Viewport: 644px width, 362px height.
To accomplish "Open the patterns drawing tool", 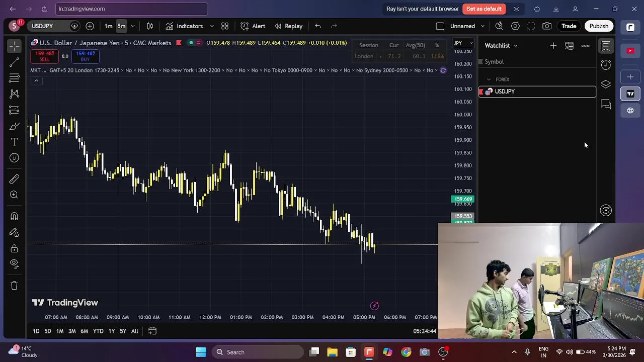I will pyautogui.click(x=14, y=94).
